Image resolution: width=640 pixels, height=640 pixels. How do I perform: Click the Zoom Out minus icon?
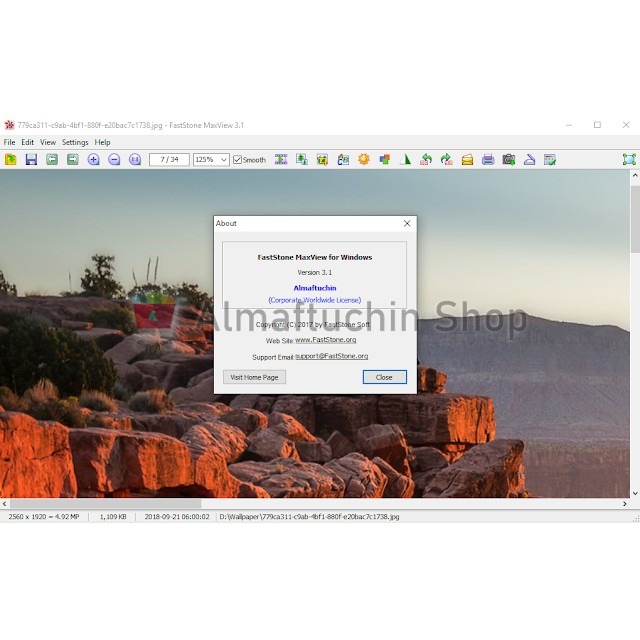click(114, 159)
